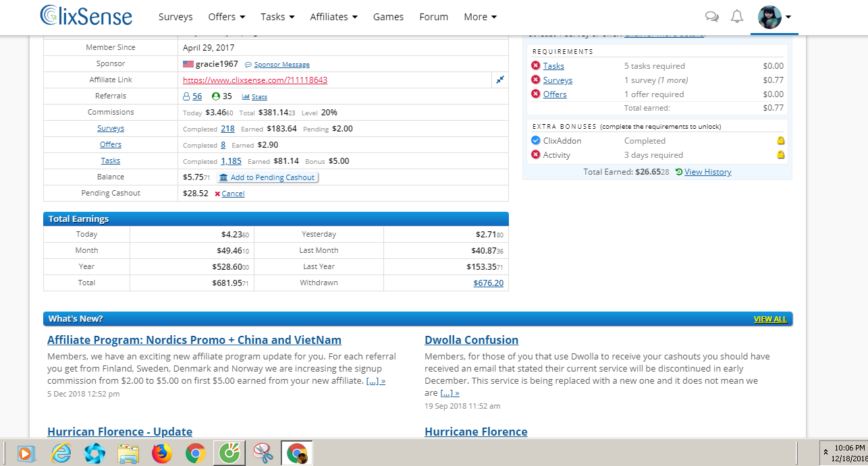
Task: Open the Tasks row link in account table
Action: (x=111, y=161)
